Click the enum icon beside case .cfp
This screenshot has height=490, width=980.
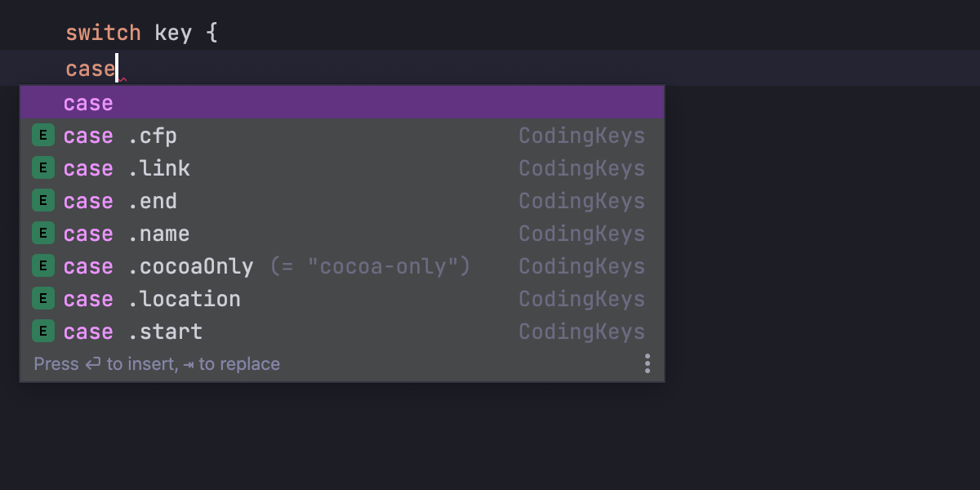point(43,136)
